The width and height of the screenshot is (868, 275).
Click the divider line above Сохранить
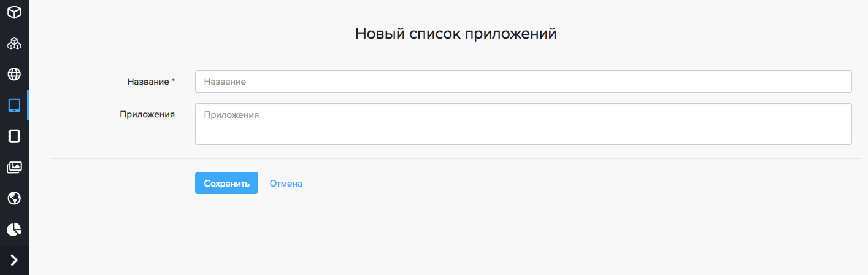click(x=456, y=158)
